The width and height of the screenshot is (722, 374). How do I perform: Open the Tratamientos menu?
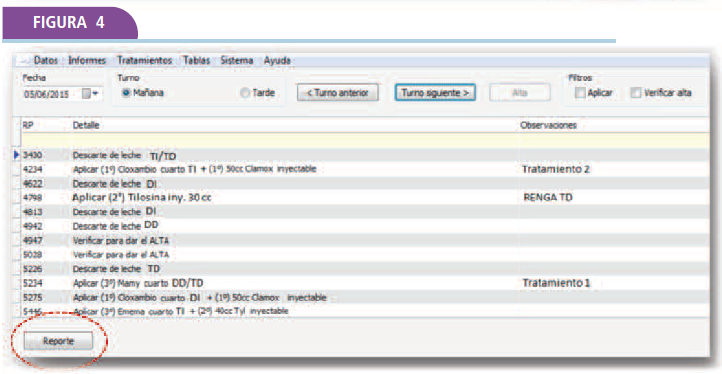144,60
